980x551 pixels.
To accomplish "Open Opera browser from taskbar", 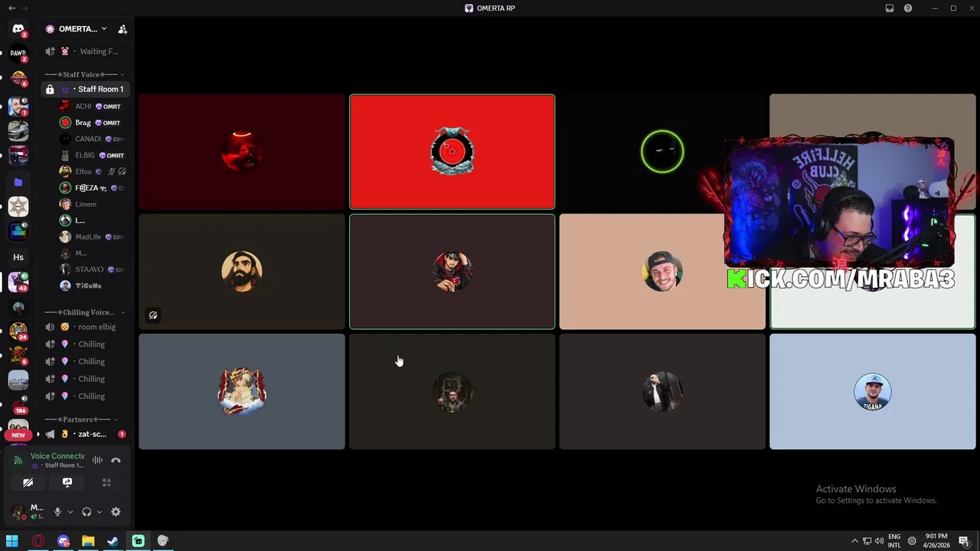I will point(38,541).
